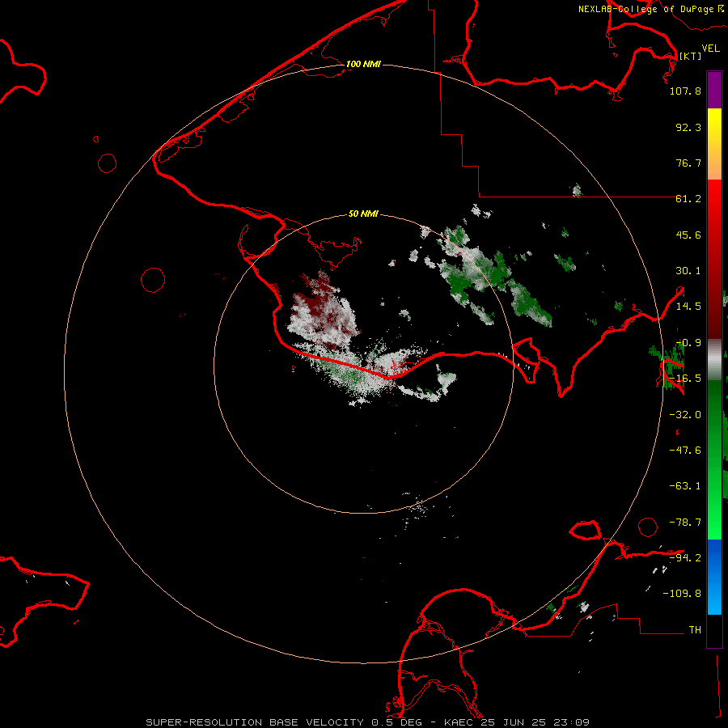The height and width of the screenshot is (728, 728).
Task: Click the TH legend label
Action: [695, 630]
